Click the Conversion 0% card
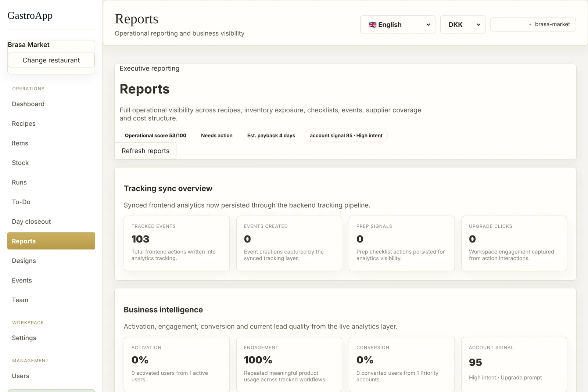588x392 pixels. coord(402,364)
